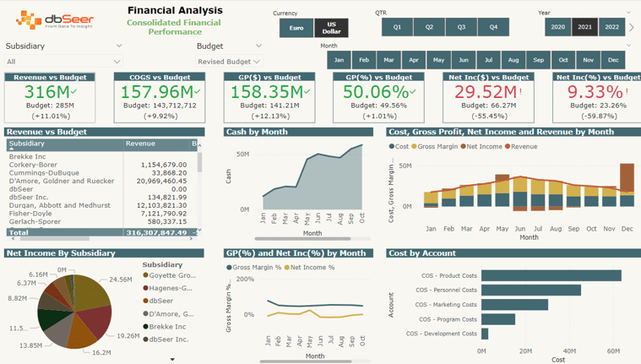Toggle Gross Margin % legend item
641x364 pixels.
tap(254, 268)
